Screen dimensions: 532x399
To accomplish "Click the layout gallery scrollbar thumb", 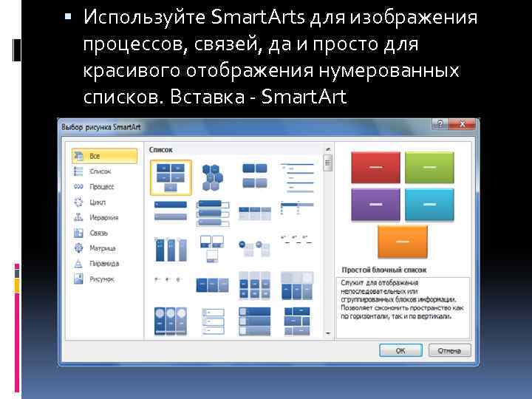I will [x=328, y=163].
